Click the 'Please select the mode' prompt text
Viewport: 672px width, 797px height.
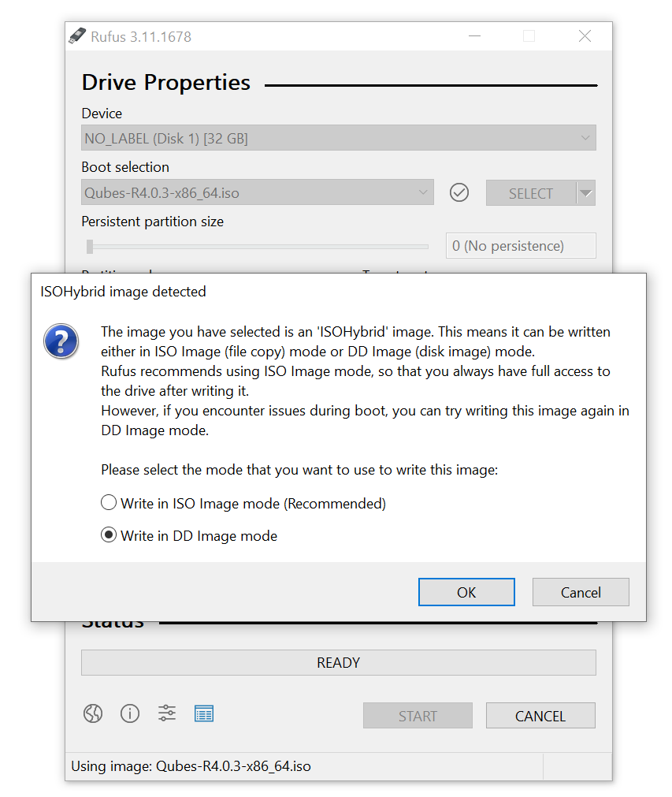click(x=299, y=470)
